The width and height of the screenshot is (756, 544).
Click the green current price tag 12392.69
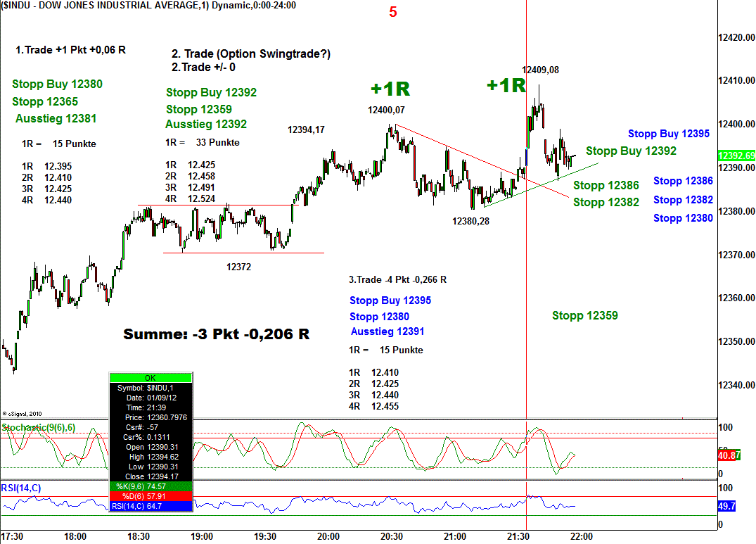(x=736, y=156)
